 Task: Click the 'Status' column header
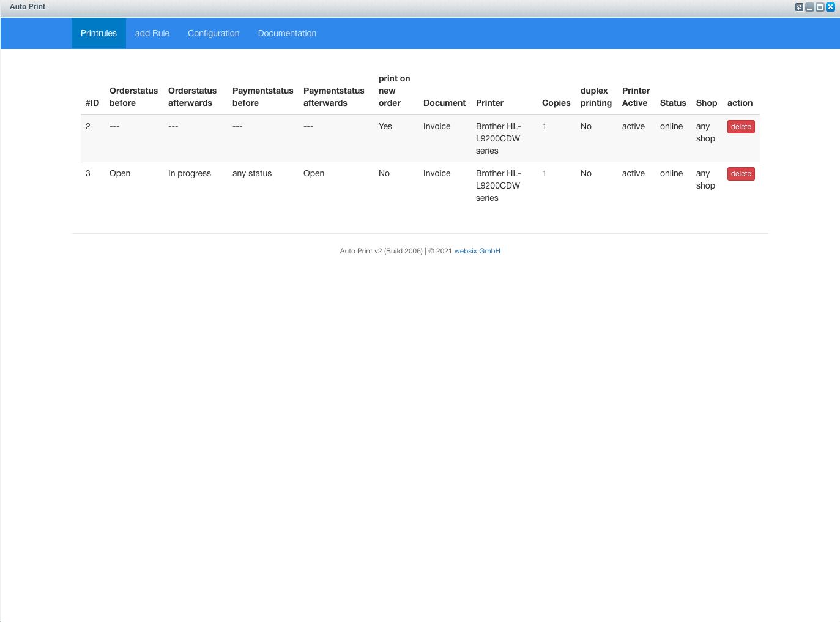tap(673, 103)
